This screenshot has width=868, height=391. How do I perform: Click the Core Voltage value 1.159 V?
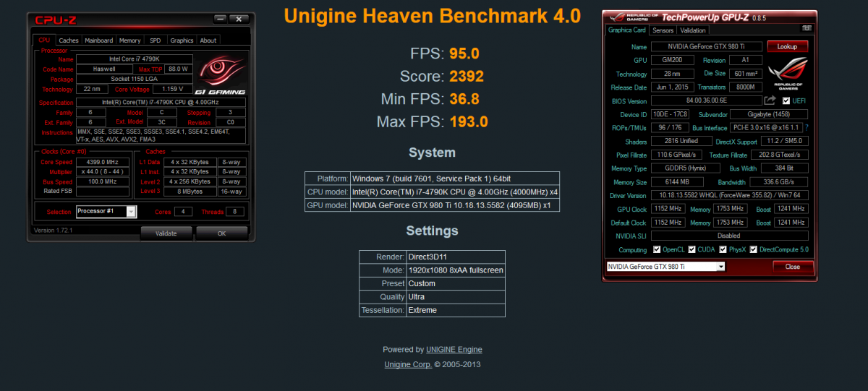pyautogui.click(x=173, y=90)
